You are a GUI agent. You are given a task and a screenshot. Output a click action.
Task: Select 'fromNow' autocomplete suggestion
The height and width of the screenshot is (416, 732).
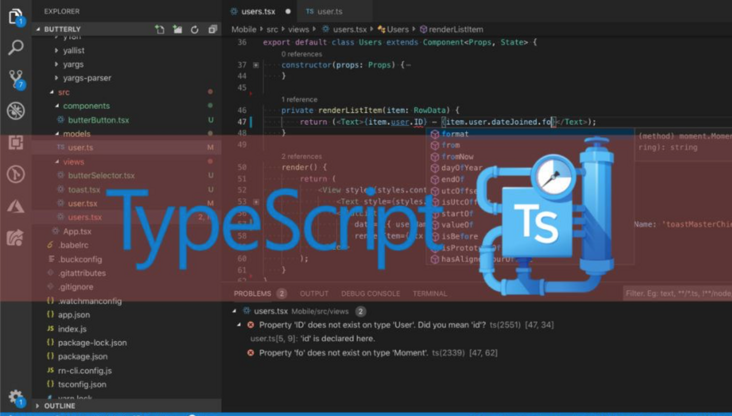(x=457, y=157)
